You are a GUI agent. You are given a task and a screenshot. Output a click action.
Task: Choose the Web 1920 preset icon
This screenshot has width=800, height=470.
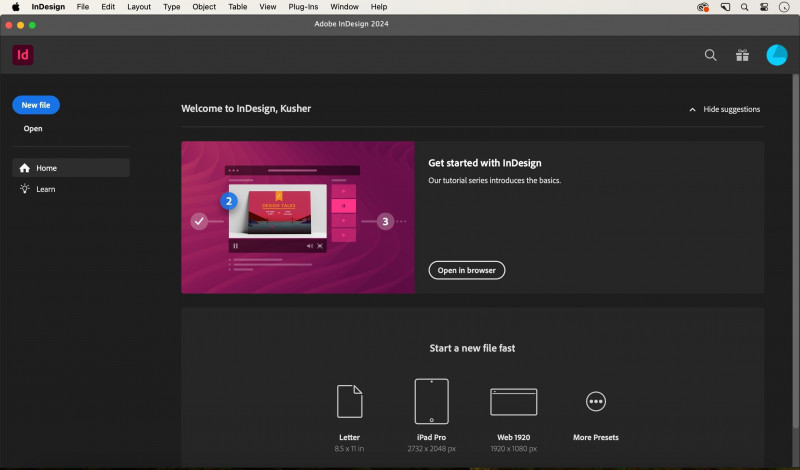coord(513,401)
